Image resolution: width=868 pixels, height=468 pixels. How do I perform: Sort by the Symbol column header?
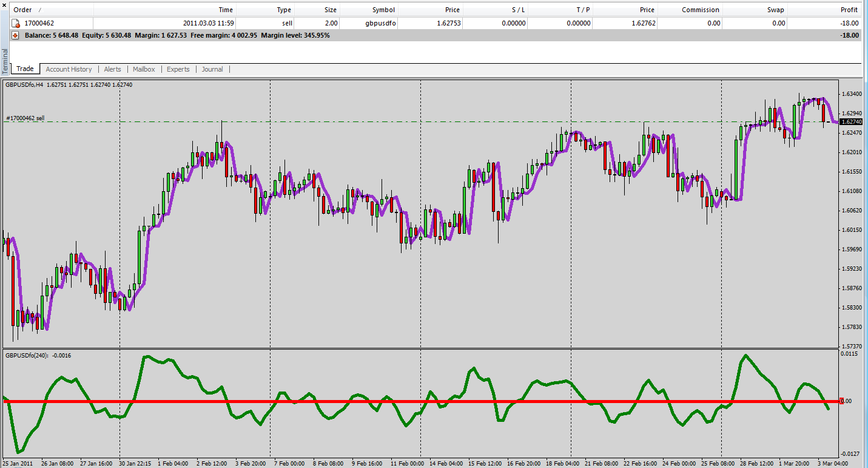pos(383,10)
